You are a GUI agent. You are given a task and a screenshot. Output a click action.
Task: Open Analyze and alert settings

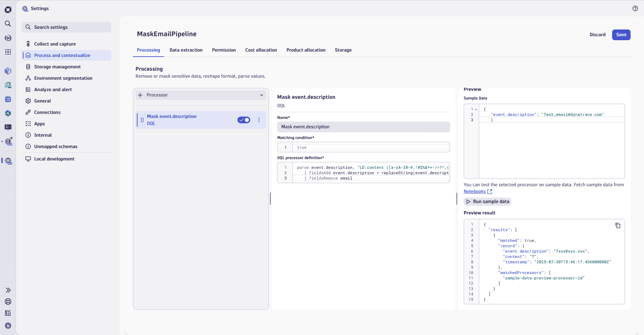(66, 89)
